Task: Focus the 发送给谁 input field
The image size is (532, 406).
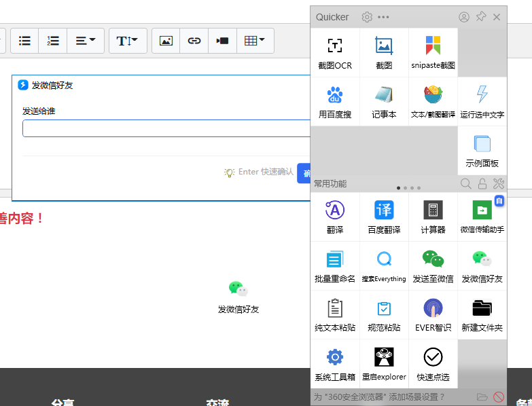Action: coord(166,128)
